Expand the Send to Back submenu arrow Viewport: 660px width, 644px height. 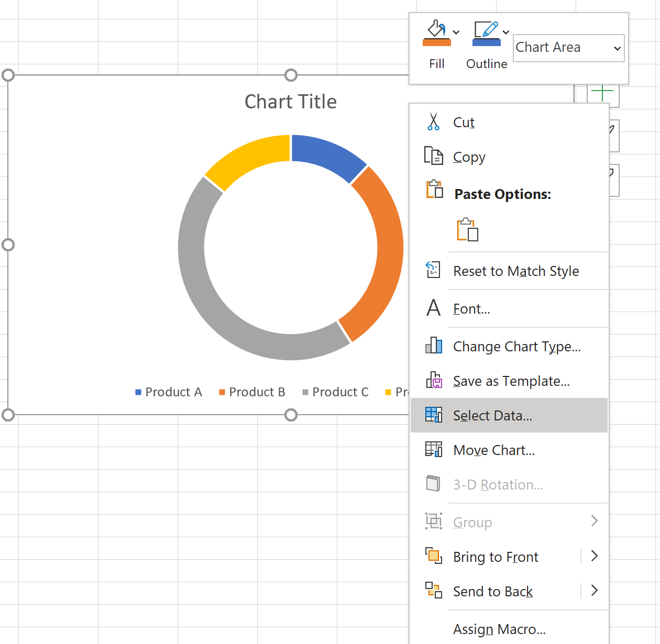click(x=595, y=590)
